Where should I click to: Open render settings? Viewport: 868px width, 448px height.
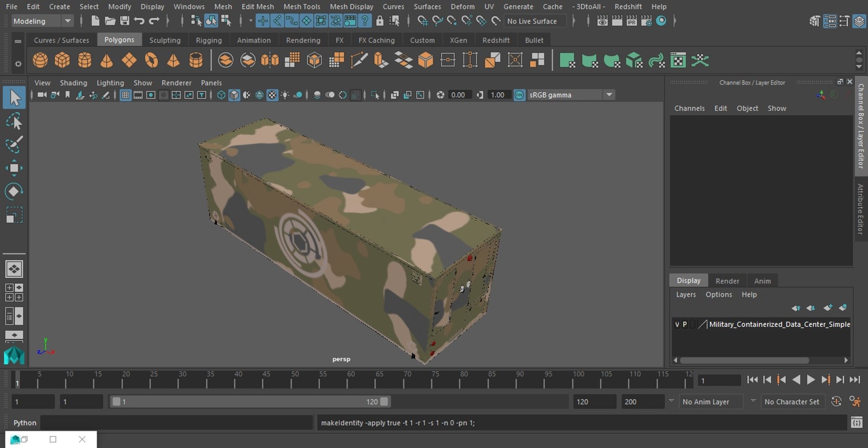[x=646, y=21]
